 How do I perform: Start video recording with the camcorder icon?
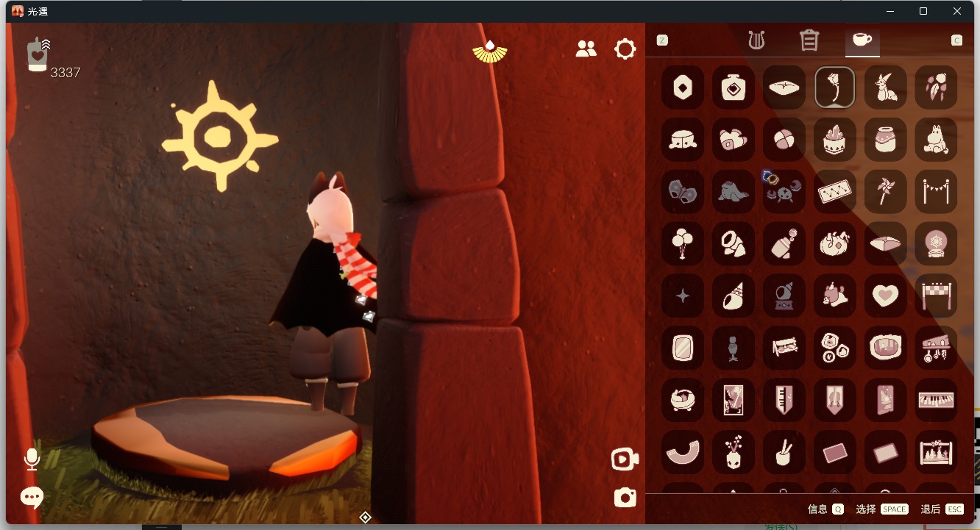[x=625, y=459]
